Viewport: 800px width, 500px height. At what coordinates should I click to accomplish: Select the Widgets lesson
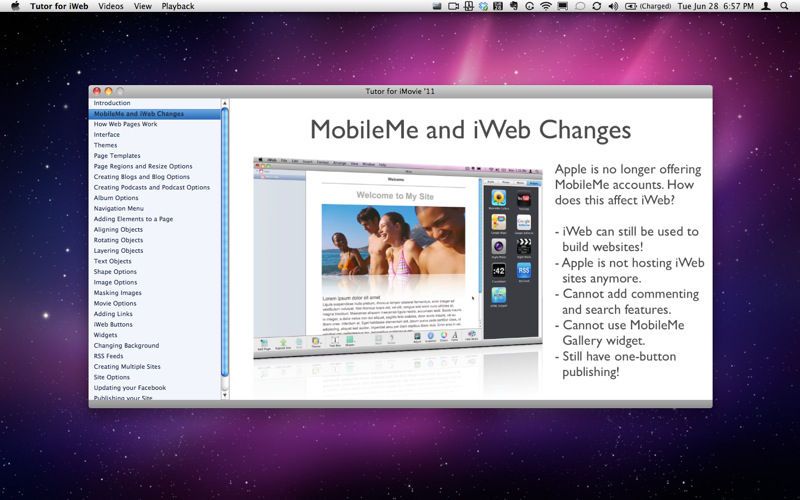pyautogui.click(x=155, y=335)
